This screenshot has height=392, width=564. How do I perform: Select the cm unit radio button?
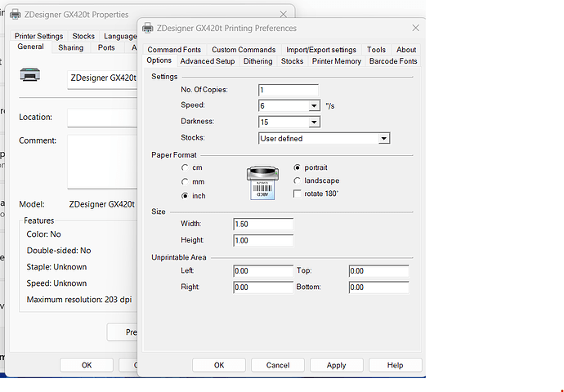coord(186,167)
